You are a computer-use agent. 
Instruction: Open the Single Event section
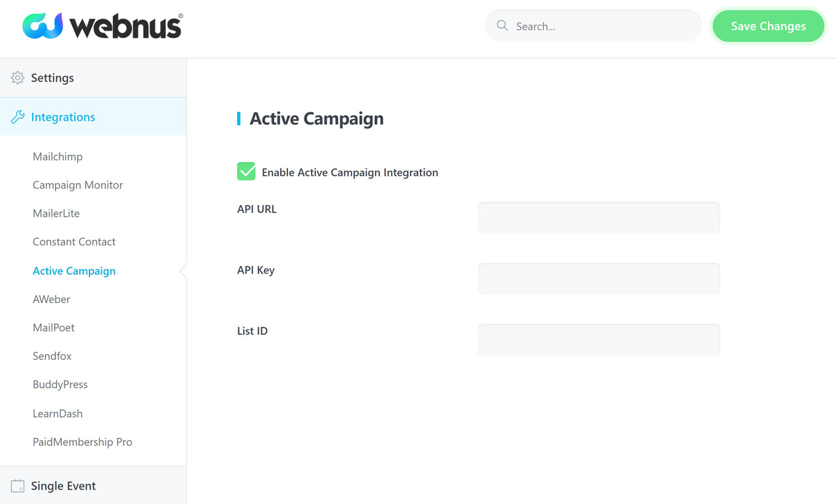pos(93,485)
